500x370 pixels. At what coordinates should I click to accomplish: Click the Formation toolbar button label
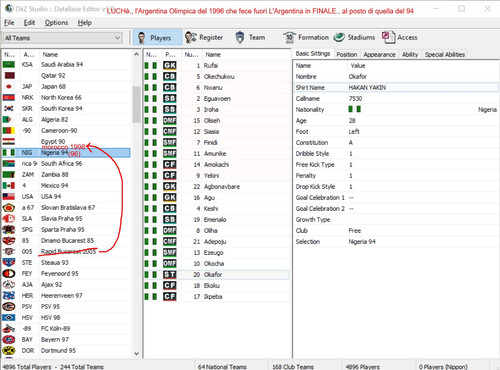point(313,38)
